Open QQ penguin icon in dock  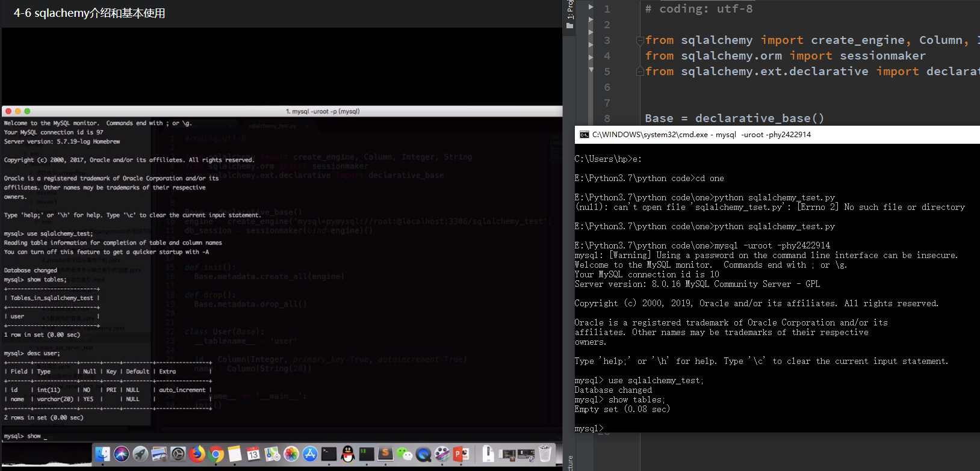coord(348,454)
